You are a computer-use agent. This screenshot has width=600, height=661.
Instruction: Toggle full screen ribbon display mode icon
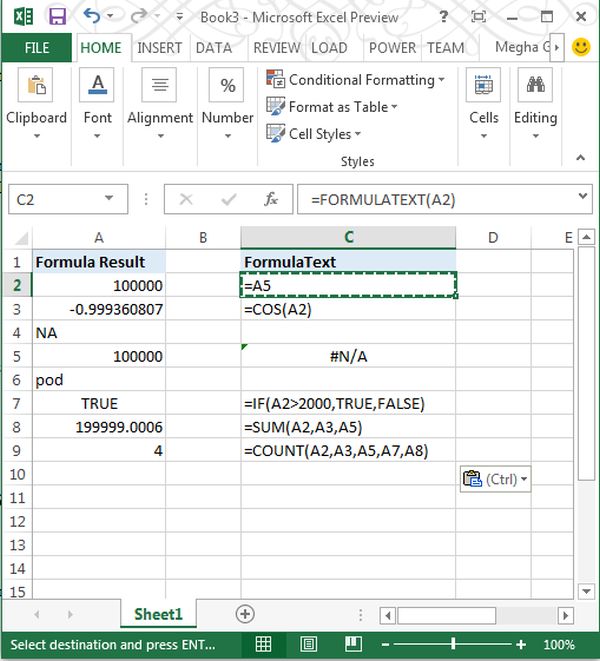[478, 17]
